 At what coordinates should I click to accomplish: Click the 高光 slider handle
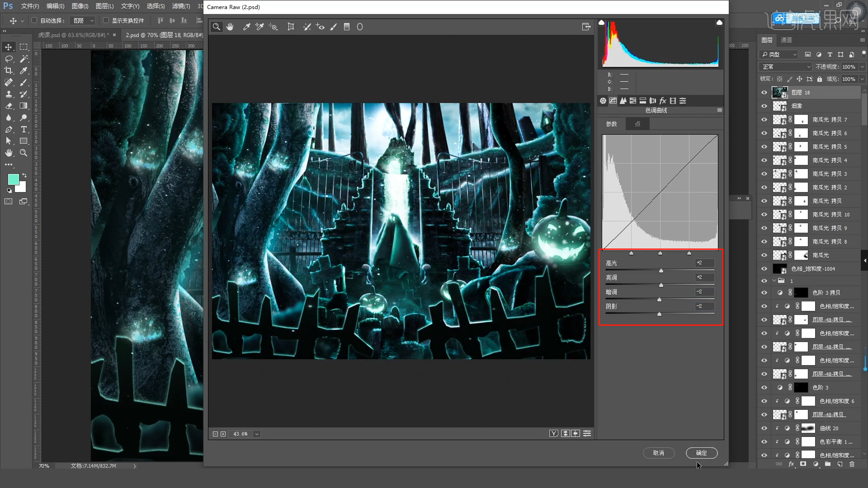661,271
